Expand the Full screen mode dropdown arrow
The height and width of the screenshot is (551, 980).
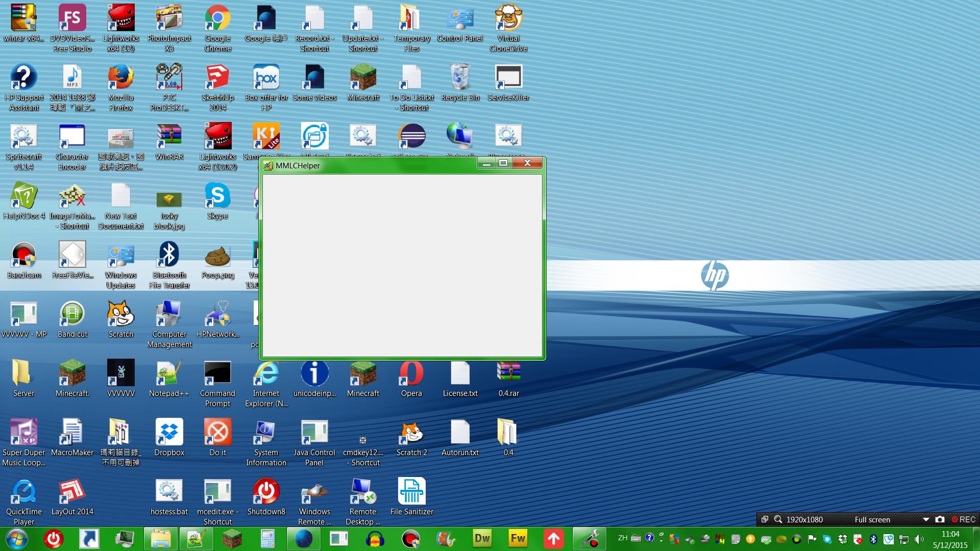tap(925, 519)
